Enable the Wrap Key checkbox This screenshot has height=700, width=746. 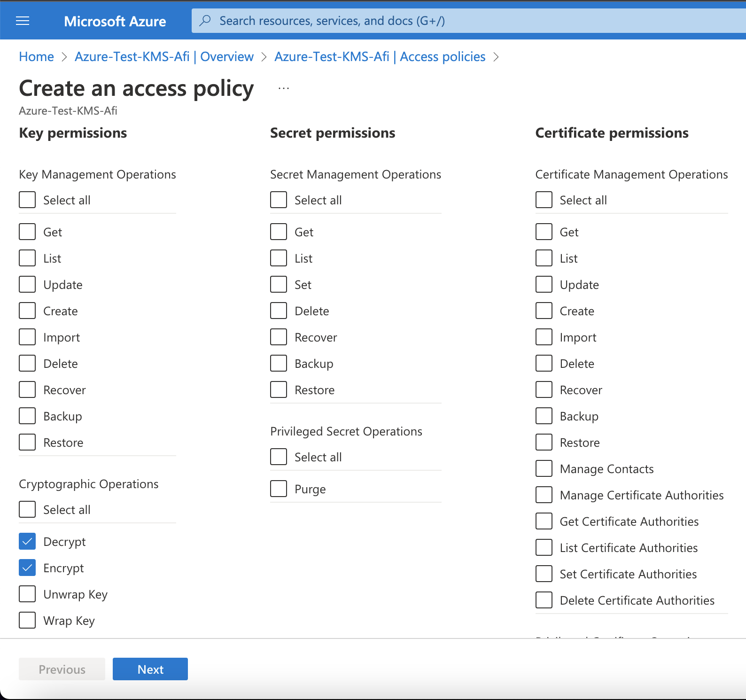coord(27,620)
